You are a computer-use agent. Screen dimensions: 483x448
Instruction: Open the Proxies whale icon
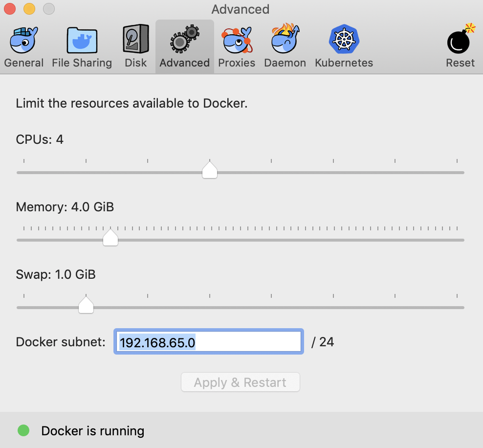coord(237,40)
